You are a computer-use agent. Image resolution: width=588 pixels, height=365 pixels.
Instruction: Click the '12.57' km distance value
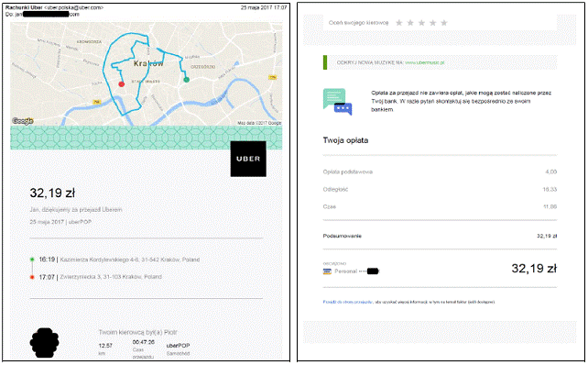[x=105, y=346]
